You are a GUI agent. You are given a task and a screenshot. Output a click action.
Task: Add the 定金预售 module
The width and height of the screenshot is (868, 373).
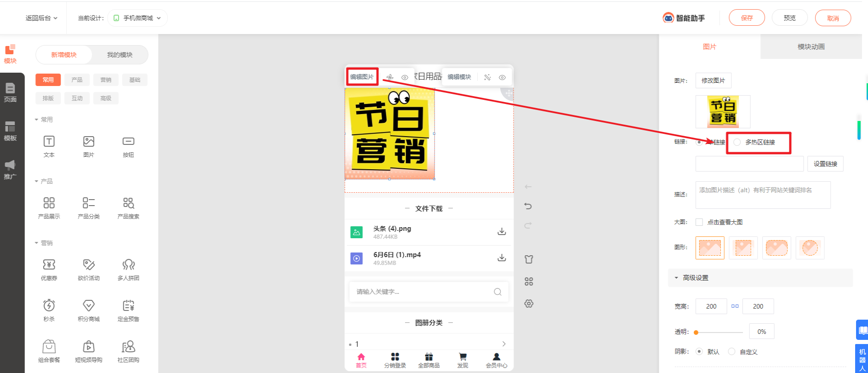pyautogui.click(x=128, y=310)
